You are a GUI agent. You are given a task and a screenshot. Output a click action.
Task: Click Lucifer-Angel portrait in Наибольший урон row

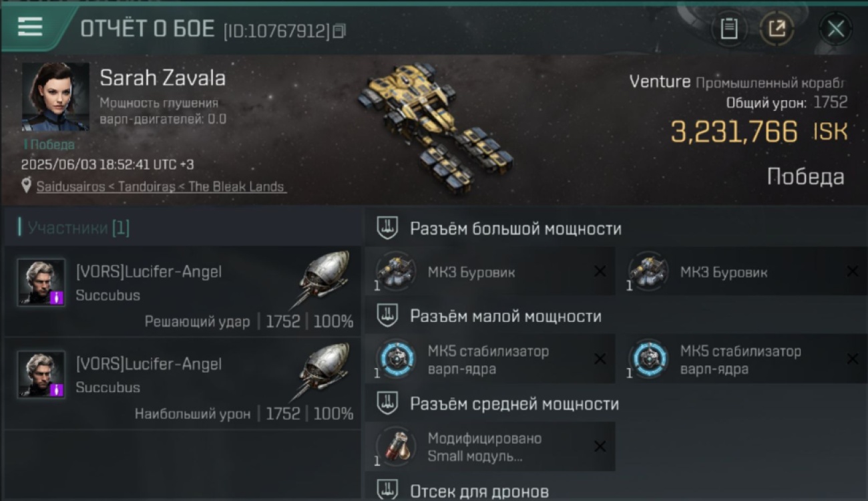pos(41,374)
